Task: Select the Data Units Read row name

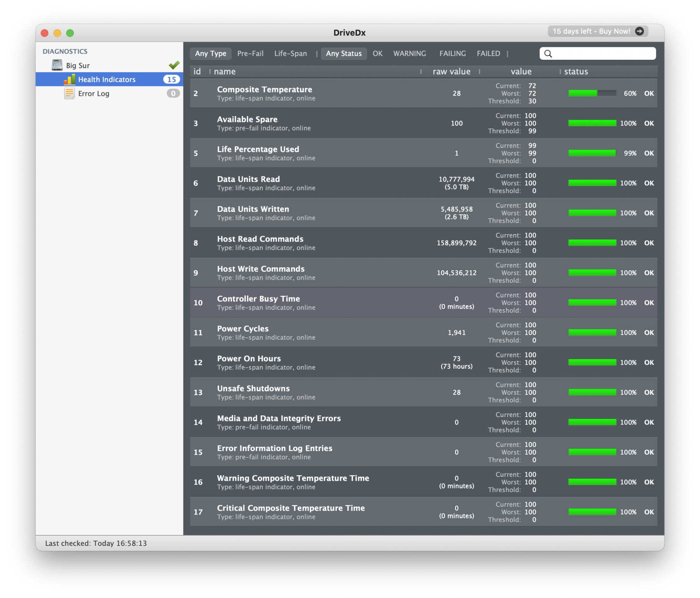Action: coord(248,179)
